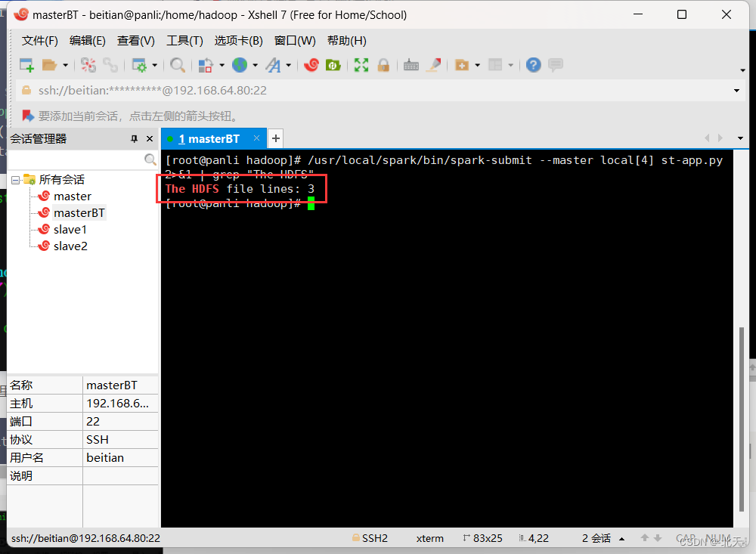Click the Open session folder icon

click(49, 64)
